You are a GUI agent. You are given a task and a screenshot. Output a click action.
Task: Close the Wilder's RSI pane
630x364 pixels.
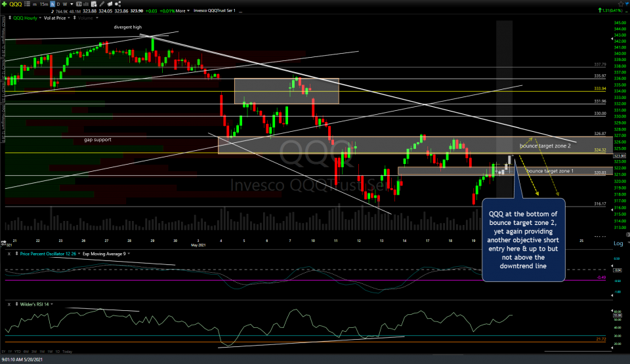[x=9, y=304]
